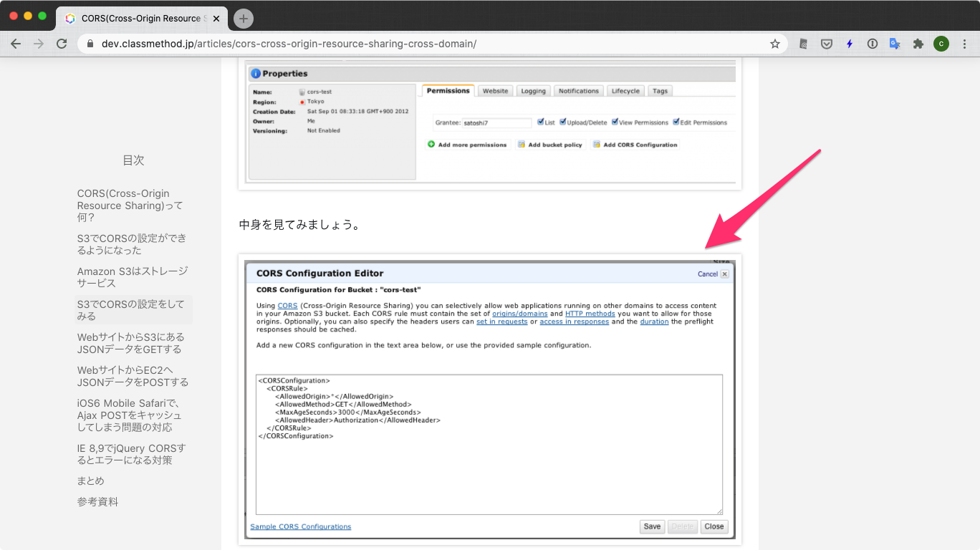This screenshot has height=550, width=980.
Task: Click the circled exclamation extension icon
Action: (x=872, y=44)
